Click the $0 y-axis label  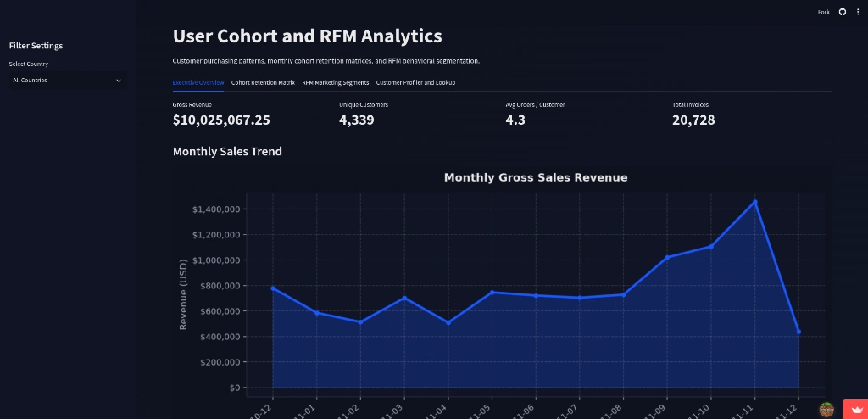tap(234, 388)
